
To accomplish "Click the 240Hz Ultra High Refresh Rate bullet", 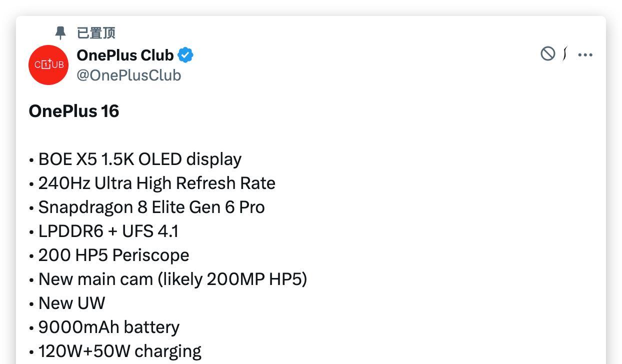I will pyautogui.click(x=156, y=183).
